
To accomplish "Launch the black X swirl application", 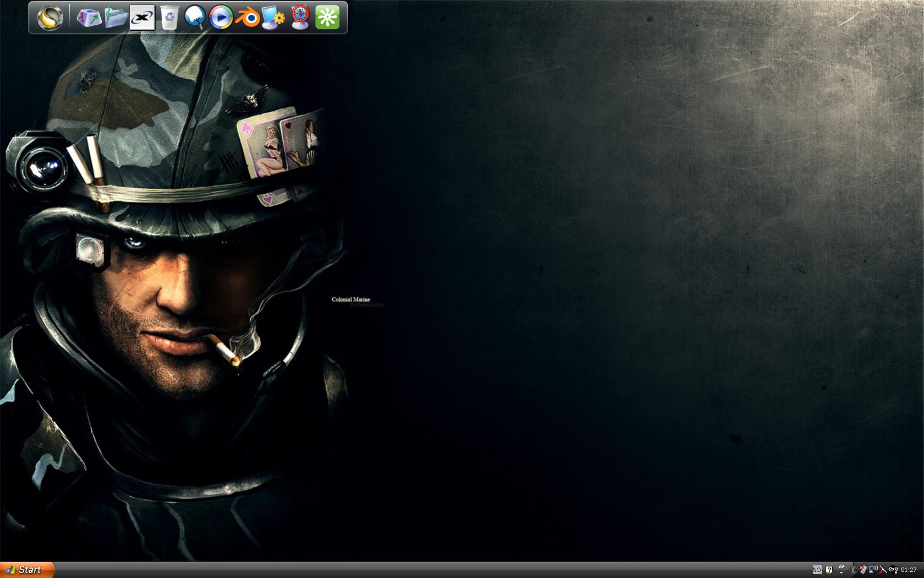I will 142,18.
